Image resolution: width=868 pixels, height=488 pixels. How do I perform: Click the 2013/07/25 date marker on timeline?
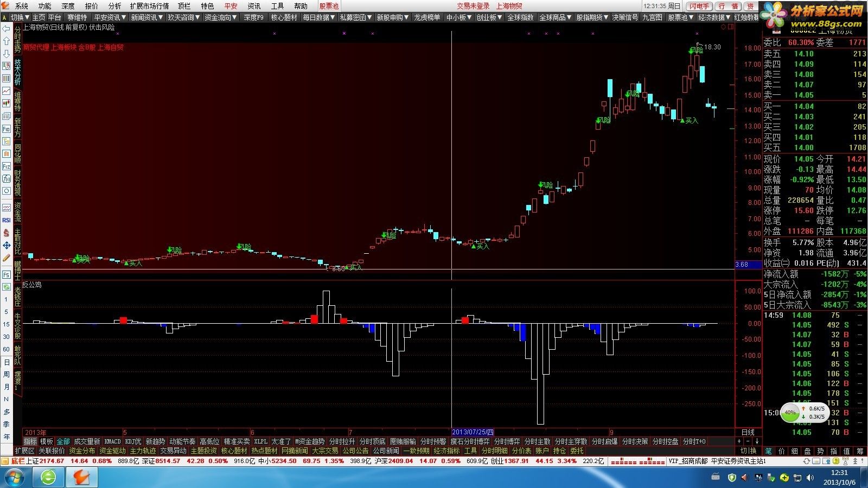473,432
